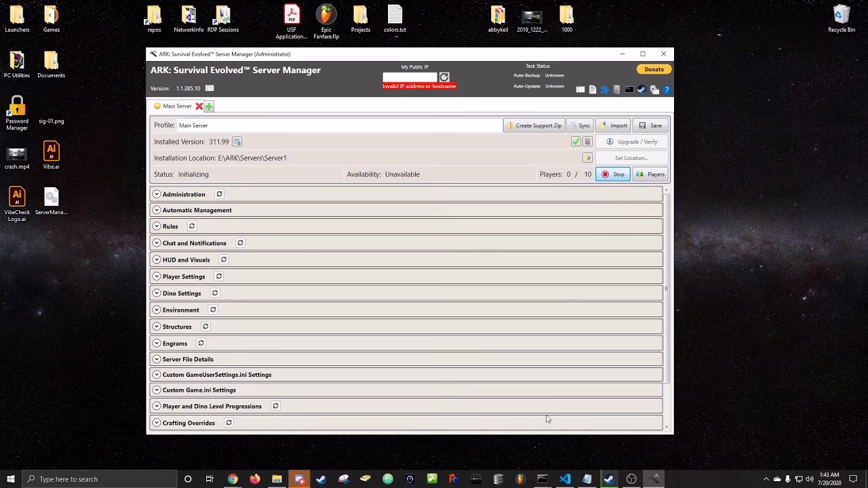Viewport: 868px width, 488px height.
Task: Open the black console window icon
Action: coord(629,89)
